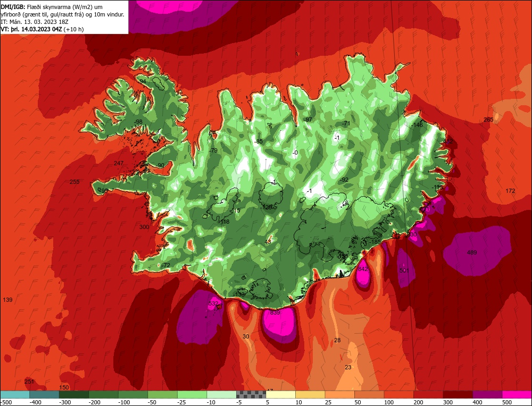Choose the purple swatch between 400 and 500
The width and height of the screenshot is (532, 406).
[487, 394]
